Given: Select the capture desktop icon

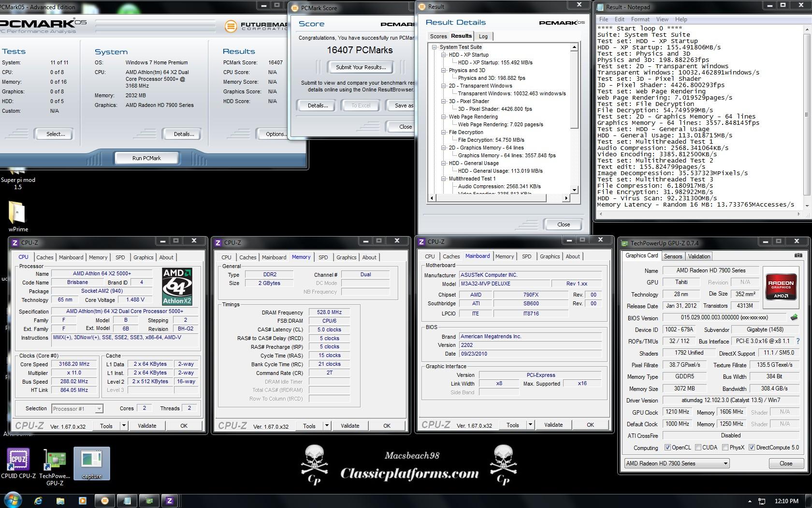Looking at the screenshot, I should point(92,463).
